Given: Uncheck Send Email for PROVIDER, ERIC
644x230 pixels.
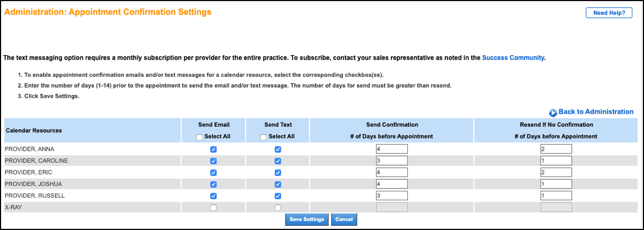Looking at the screenshot, I should point(213,173).
